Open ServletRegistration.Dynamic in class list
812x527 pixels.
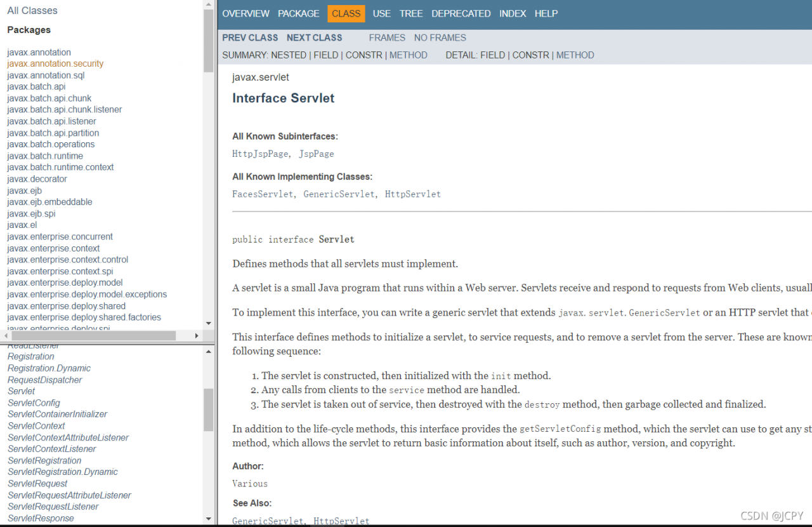tap(62, 472)
